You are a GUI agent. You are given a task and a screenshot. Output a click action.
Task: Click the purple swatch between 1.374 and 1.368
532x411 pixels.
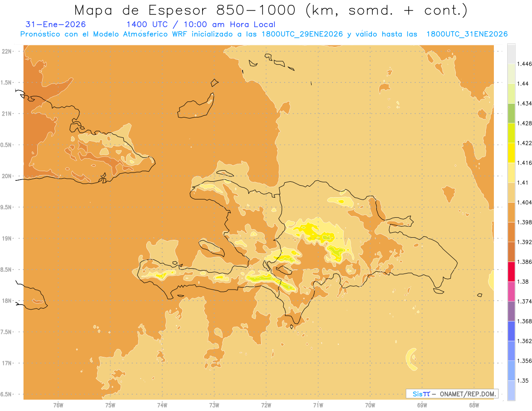pos(511,311)
